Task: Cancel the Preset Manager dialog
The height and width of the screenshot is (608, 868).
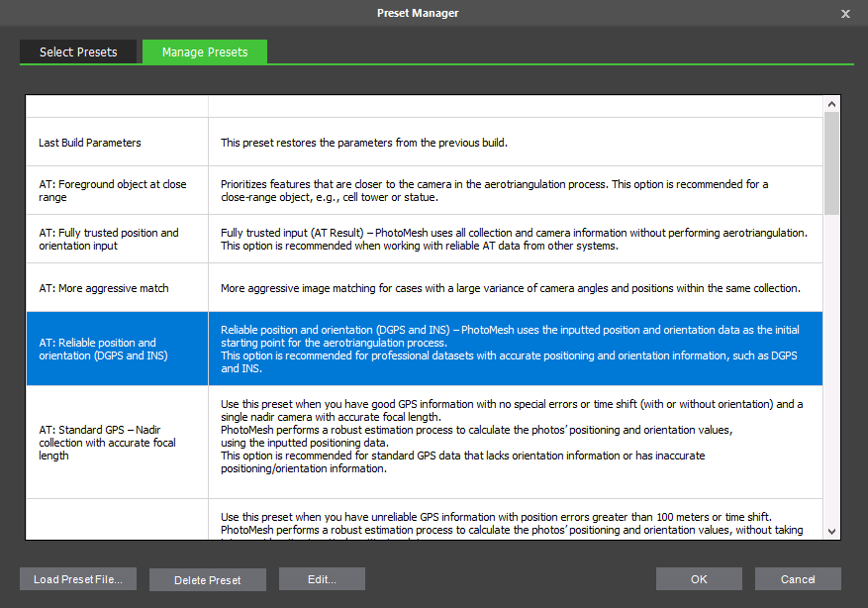Action: [x=798, y=579]
